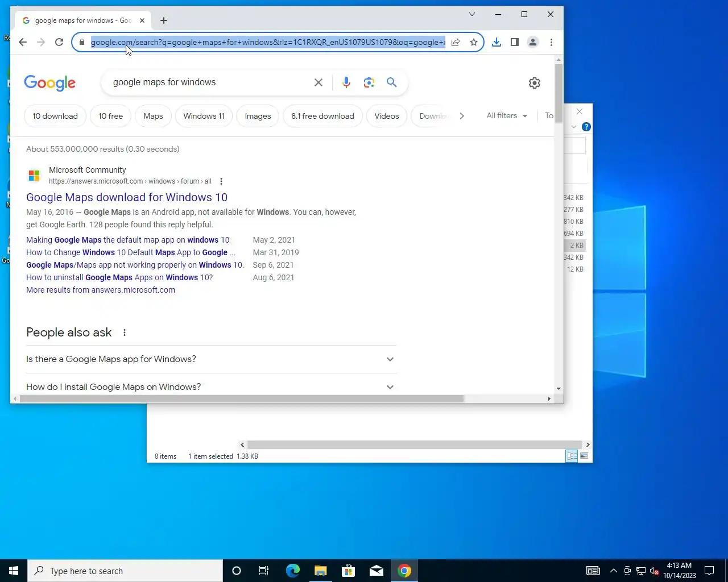Open Task View on taskbar

tap(264, 571)
